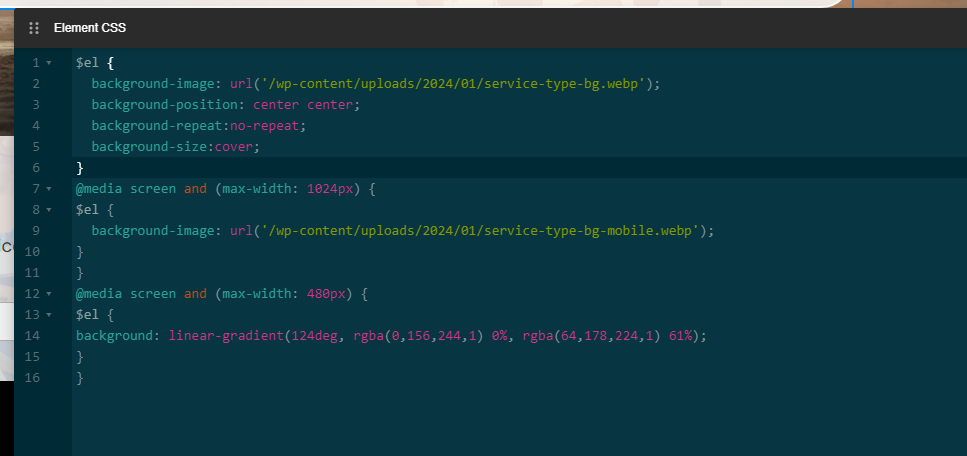Click the closing brace on line 6

80,168
